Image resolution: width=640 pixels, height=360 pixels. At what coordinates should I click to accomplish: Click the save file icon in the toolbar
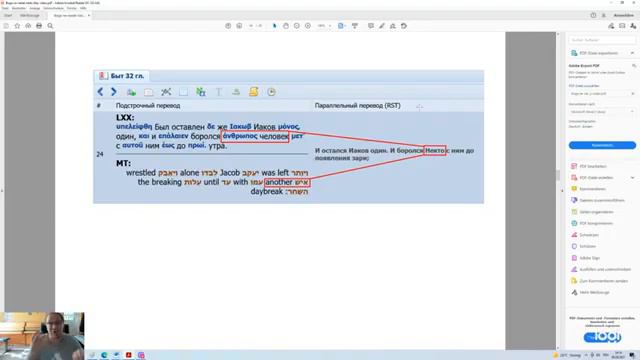pos(6,26)
